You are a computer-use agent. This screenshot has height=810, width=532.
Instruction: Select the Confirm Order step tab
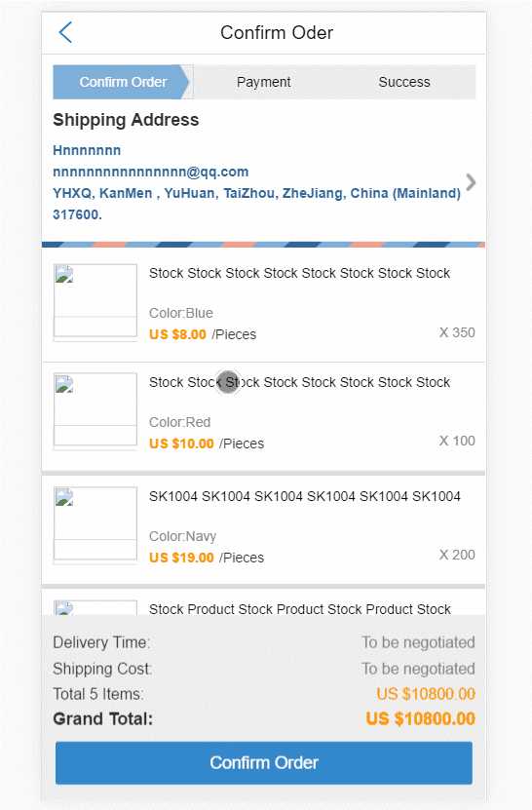(122, 82)
